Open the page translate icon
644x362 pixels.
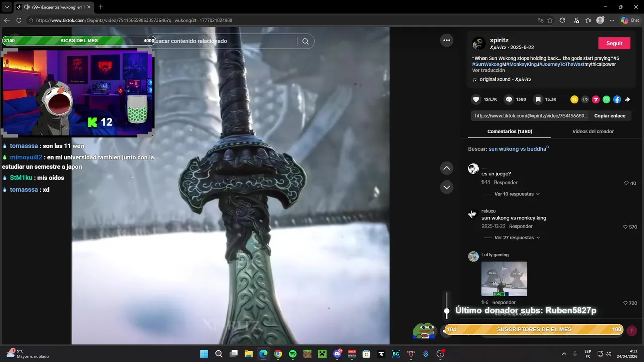pos(541,20)
